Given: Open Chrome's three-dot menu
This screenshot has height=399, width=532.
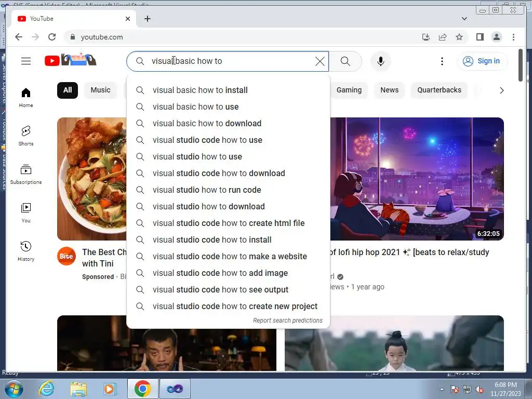Looking at the screenshot, I should (513, 37).
